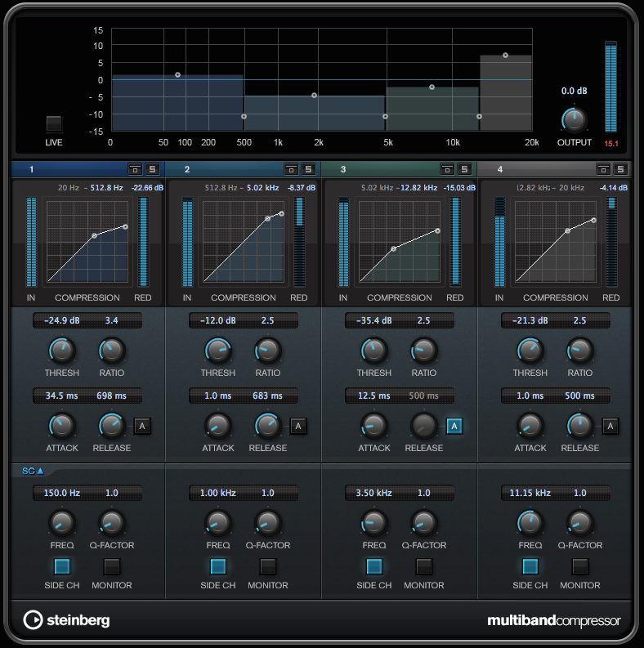This screenshot has height=648, width=644.
Task: Select band 1 attack value 34.5 ms
Action: pos(61,396)
